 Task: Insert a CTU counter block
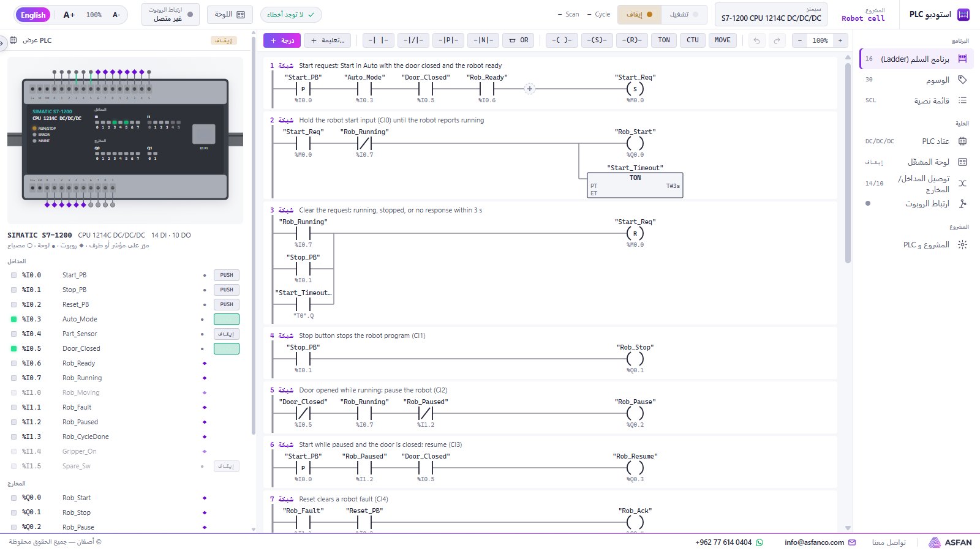point(693,40)
